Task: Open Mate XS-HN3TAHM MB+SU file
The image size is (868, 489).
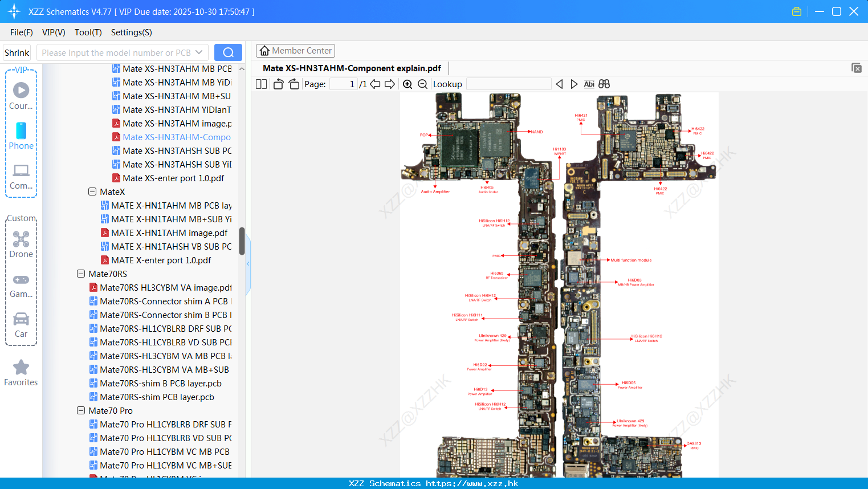Action: (171, 96)
